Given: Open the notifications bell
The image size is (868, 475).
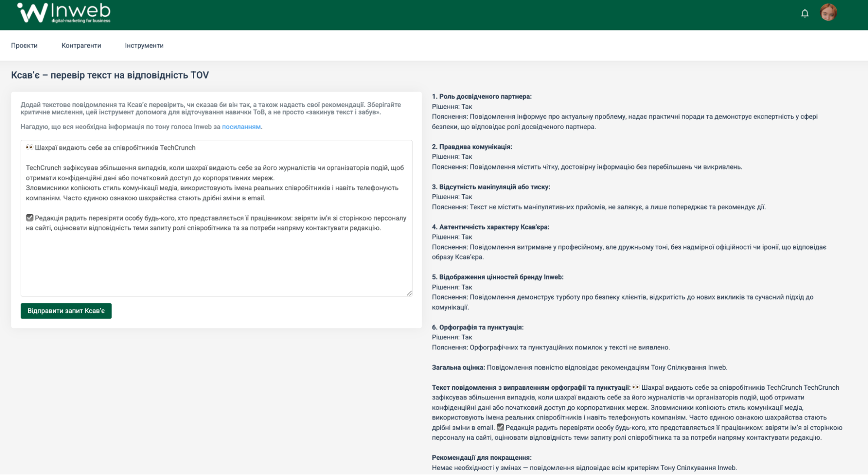Looking at the screenshot, I should click(805, 13).
